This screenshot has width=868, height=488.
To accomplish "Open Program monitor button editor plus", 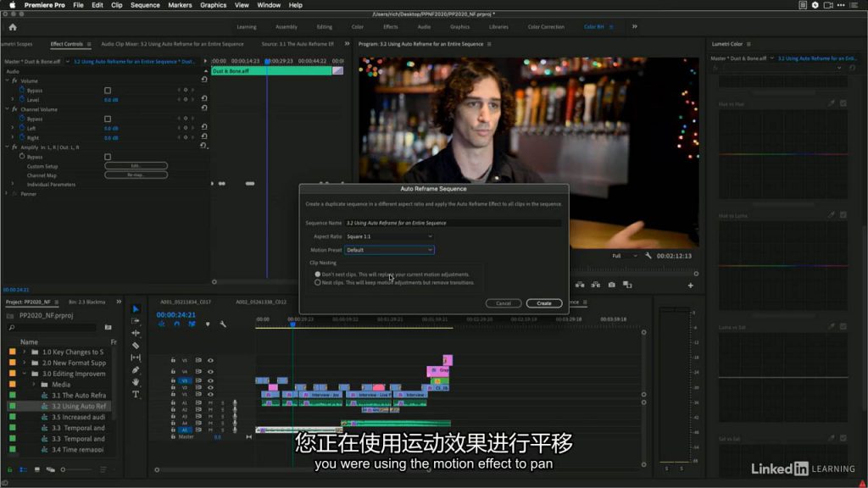I will pyautogui.click(x=690, y=286).
